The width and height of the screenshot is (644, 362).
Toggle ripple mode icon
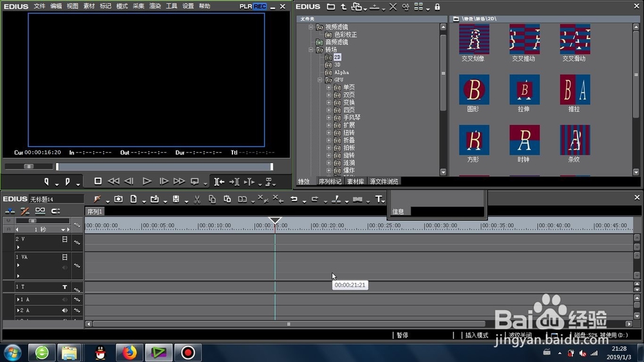[24, 211]
